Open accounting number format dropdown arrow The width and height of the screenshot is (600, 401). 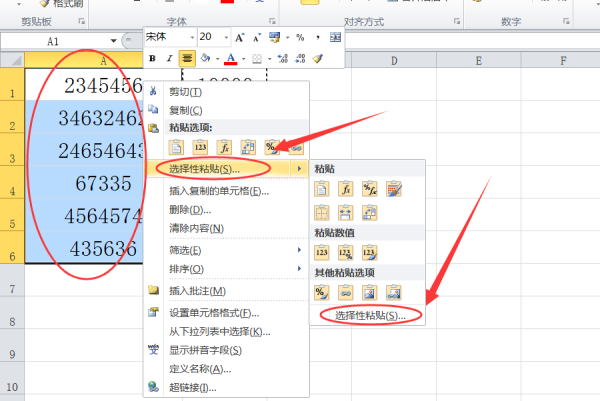coord(287,37)
